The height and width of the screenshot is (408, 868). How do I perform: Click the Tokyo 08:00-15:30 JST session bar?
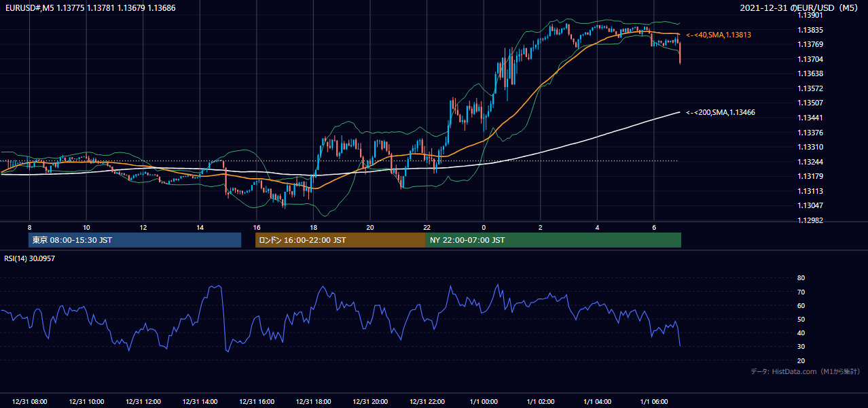click(x=134, y=240)
